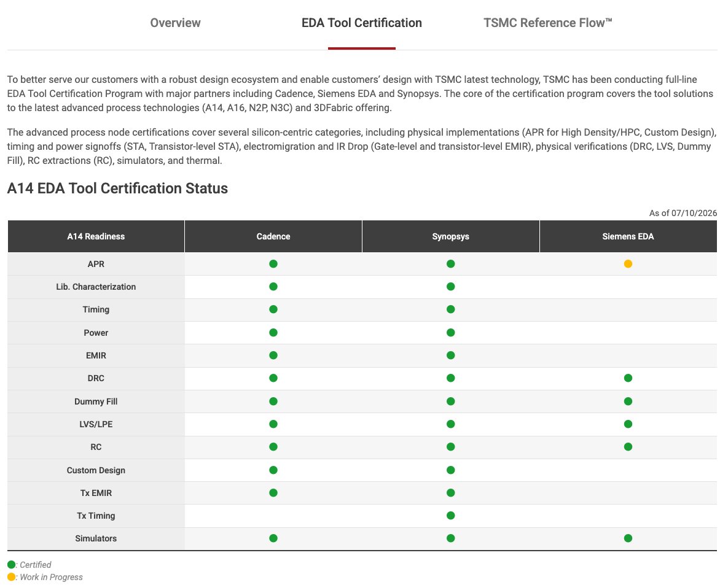The image size is (728, 585).
Task: Click the green Certified legend dot
Action: pos(12,565)
